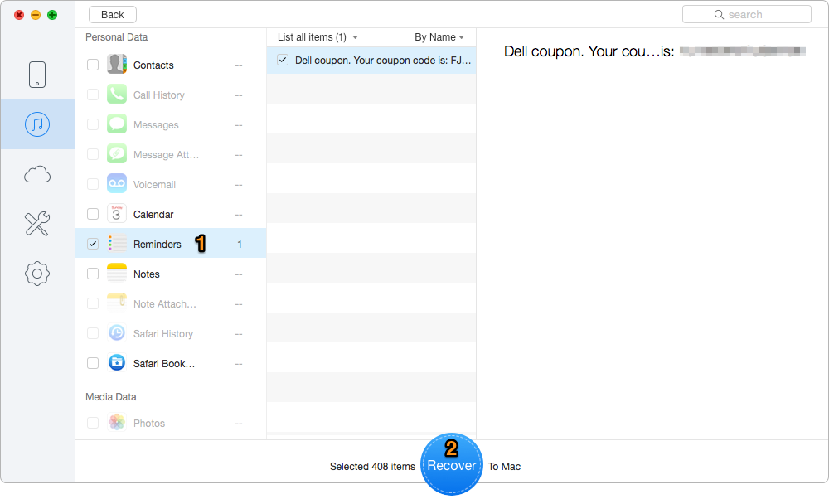This screenshot has width=829, height=504.
Task: Select the Dell coupon reminder text
Action: [x=383, y=61]
